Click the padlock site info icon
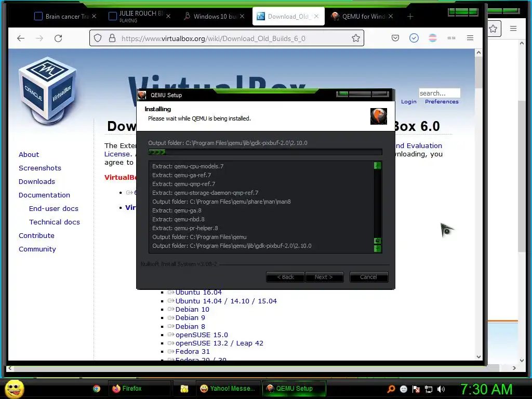 (112, 38)
